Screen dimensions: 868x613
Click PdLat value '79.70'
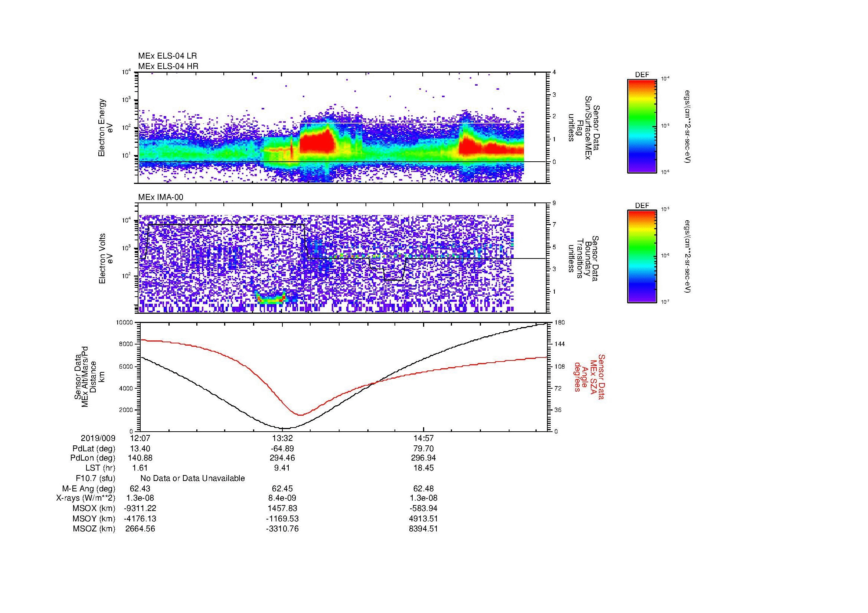(x=424, y=449)
